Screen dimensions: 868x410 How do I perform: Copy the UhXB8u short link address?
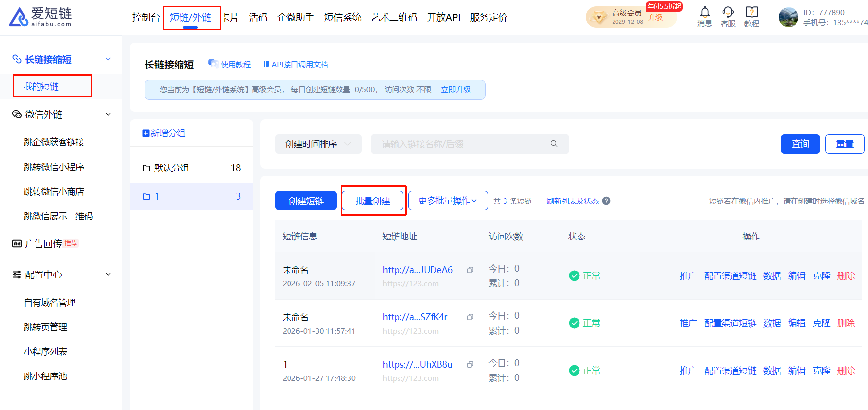(470, 365)
